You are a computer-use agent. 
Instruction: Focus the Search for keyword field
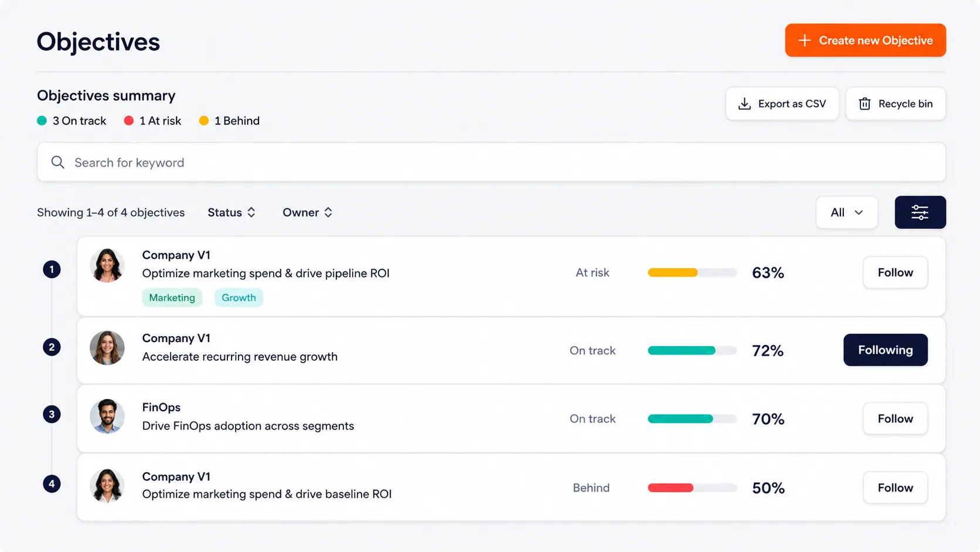[x=491, y=162]
